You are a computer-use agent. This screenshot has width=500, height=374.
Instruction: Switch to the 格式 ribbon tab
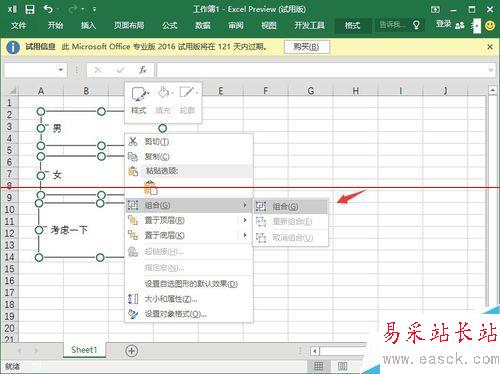[x=353, y=25]
